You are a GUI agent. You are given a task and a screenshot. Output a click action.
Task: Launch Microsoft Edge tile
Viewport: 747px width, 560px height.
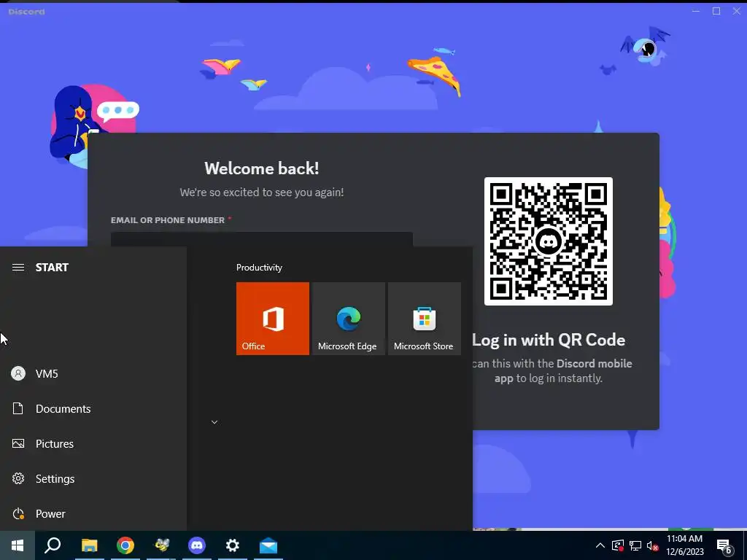pyautogui.click(x=348, y=318)
